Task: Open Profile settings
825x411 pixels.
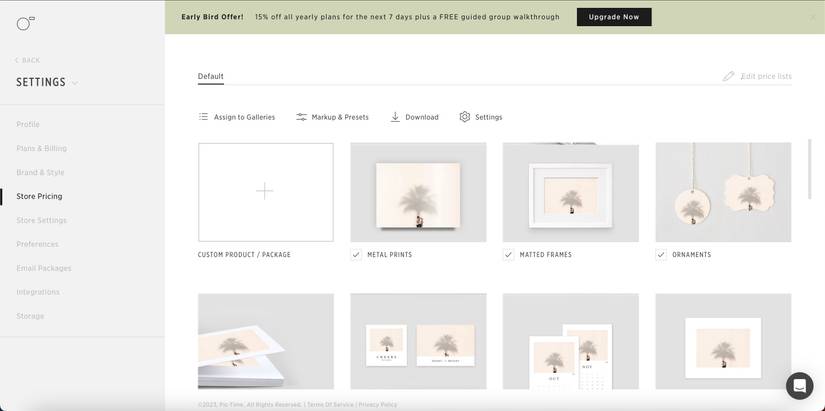Action: point(28,124)
